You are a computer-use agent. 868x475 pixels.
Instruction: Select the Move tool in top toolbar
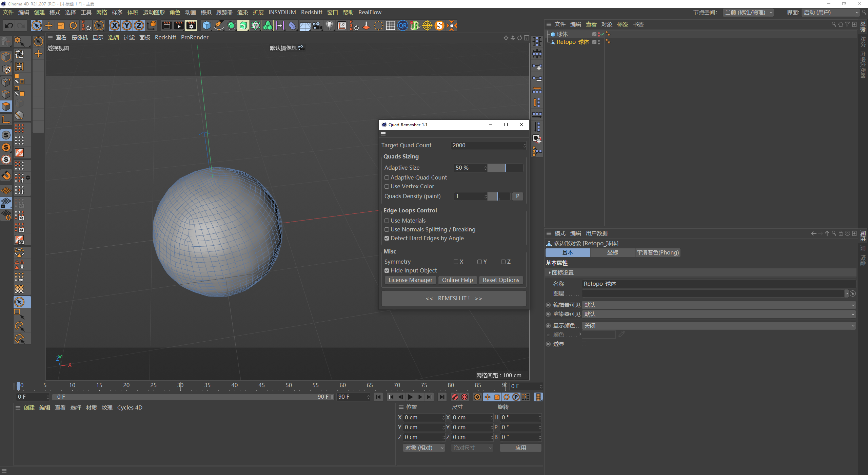[49, 25]
